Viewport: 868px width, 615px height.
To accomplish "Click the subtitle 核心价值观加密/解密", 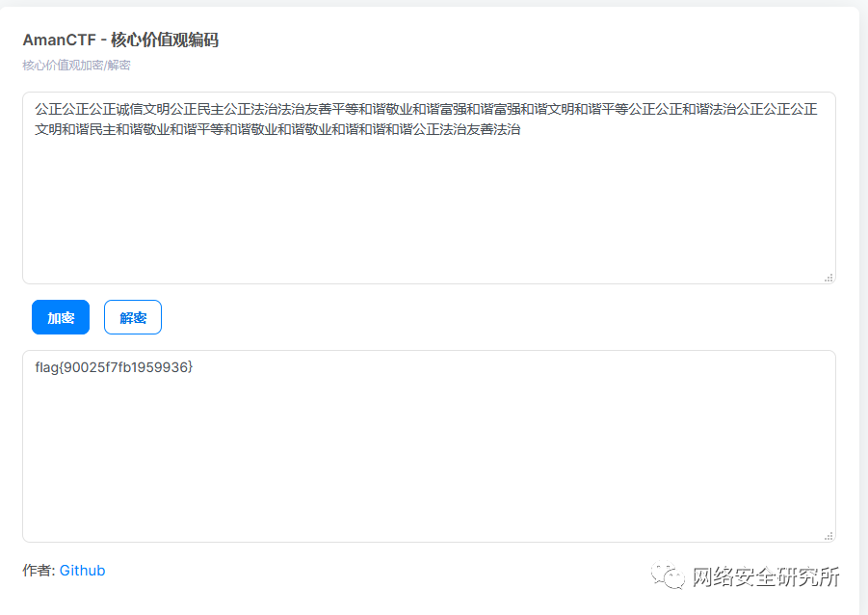I will click(x=76, y=66).
